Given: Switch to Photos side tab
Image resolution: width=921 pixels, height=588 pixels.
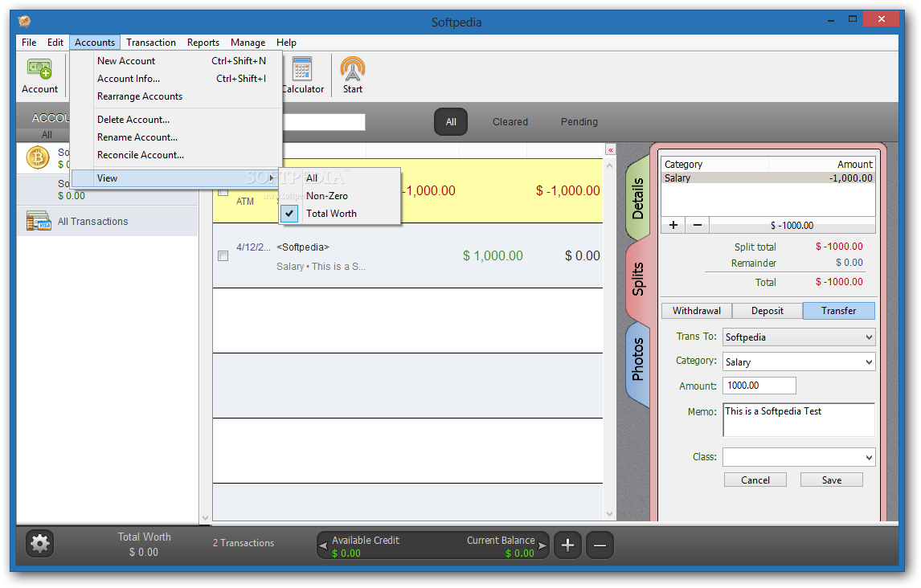Looking at the screenshot, I should click(x=638, y=359).
